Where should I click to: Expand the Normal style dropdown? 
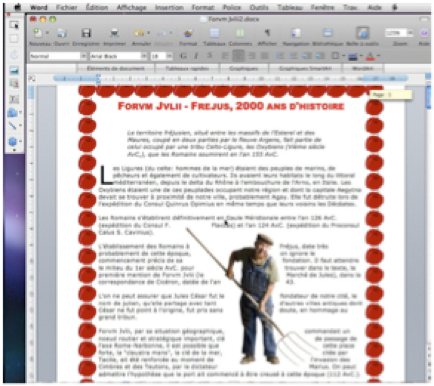click(83, 56)
